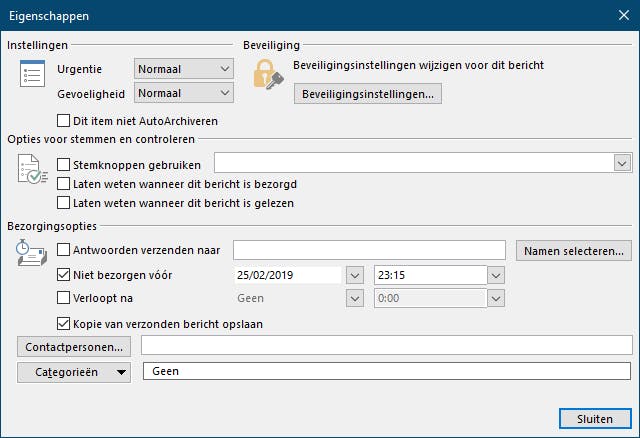Viewport: 640px width, 438px height.
Task: Click the Antwoorden verzenden naar text field
Action: click(369, 250)
